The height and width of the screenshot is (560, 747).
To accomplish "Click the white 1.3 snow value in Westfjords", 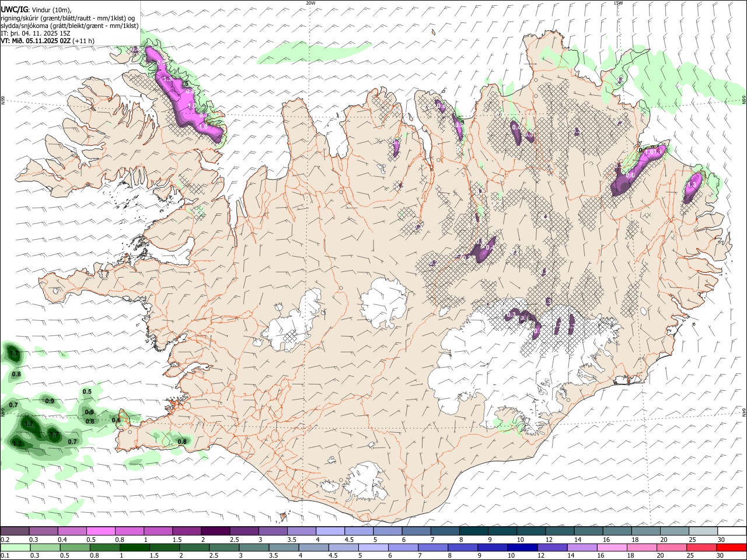I will [166, 79].
